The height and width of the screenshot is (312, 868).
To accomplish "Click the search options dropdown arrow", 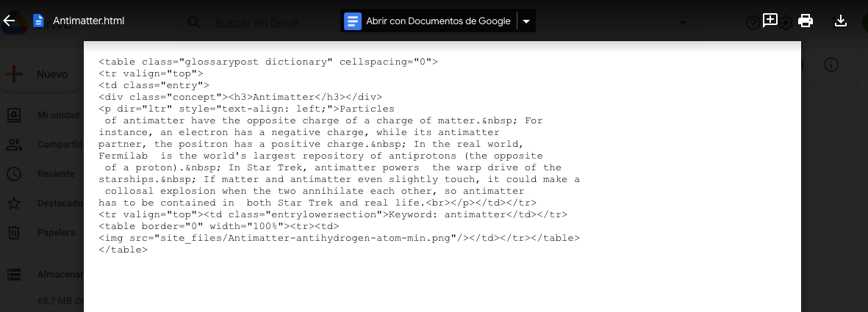I will (x=683, y=23).
